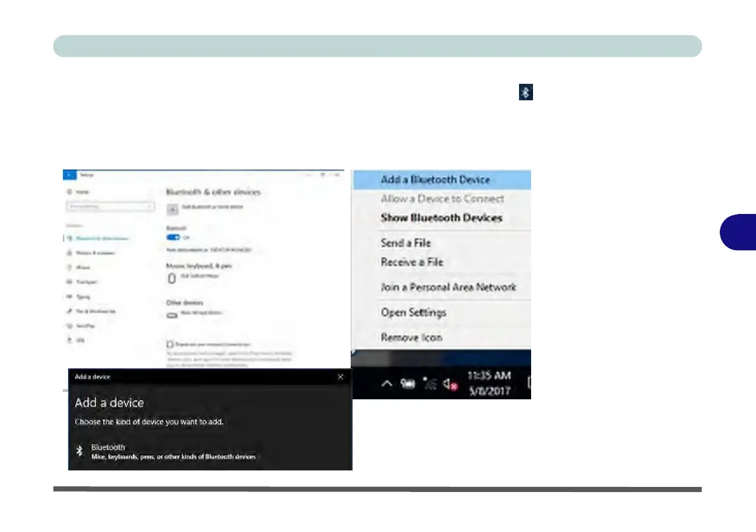Open the Home link in Settings sidebar
This screenshot has height=532, width=756.
(79, 192)
